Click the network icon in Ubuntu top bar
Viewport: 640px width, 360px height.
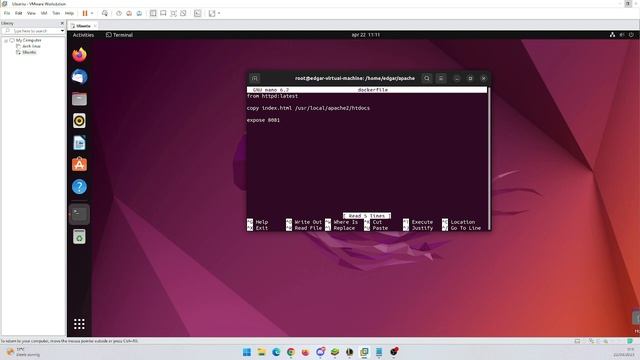pos(612,35)
